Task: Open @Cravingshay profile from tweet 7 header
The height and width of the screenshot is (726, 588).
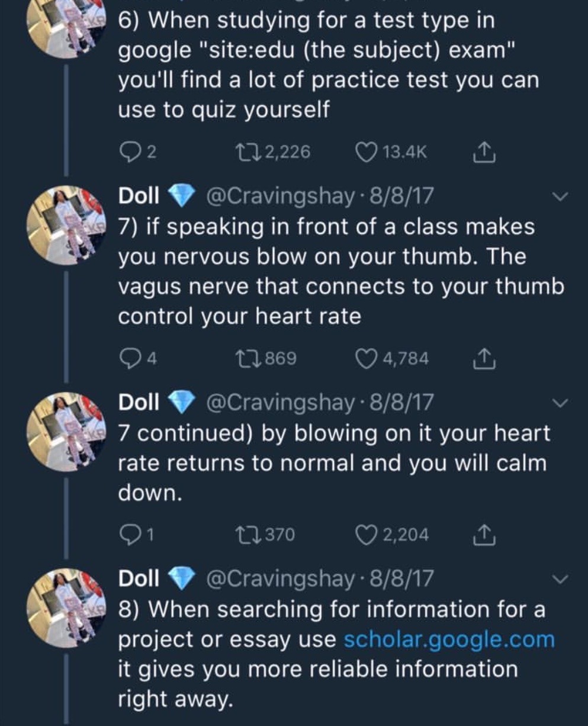Action: click(x=278, y=197)
